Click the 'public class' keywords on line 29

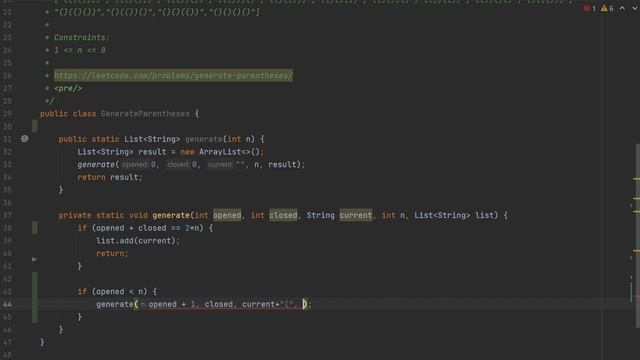pyautogui.click(x=68, y=113)
